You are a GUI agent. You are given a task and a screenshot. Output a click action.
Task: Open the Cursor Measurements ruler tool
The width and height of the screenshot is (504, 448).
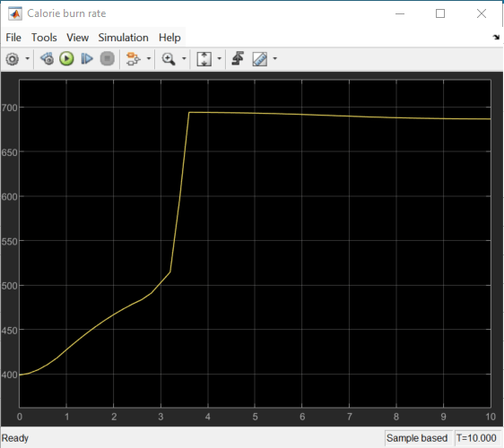[260, 59]
